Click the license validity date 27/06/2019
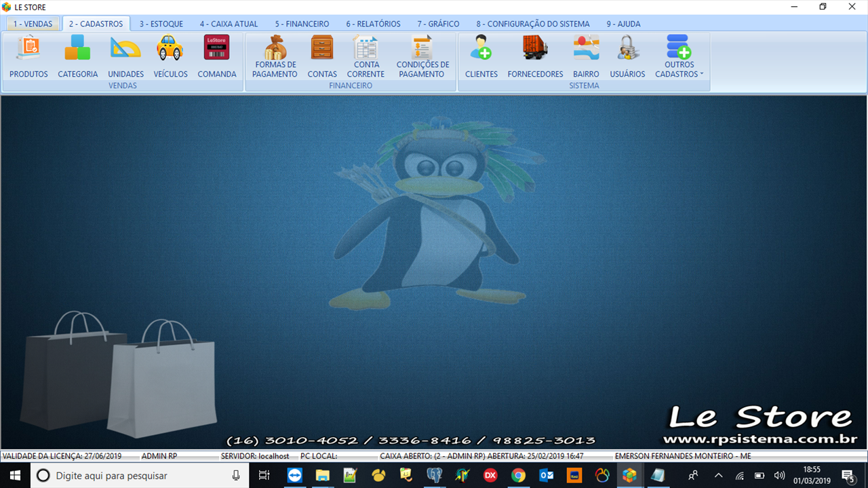The image size is (868, 488). (103, 456)
